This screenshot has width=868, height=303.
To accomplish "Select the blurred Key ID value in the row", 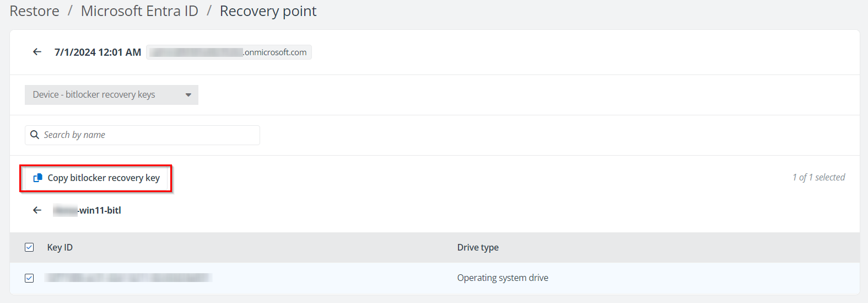I will (128, 278).
